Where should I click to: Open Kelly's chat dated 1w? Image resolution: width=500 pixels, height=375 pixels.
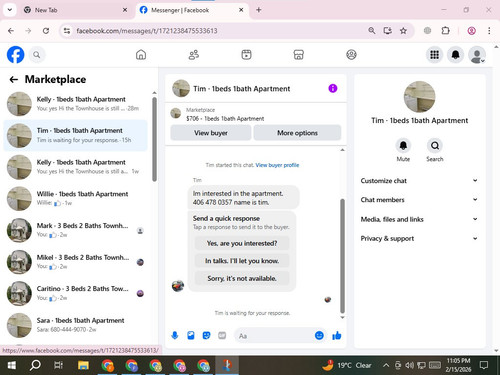point(75,167)
